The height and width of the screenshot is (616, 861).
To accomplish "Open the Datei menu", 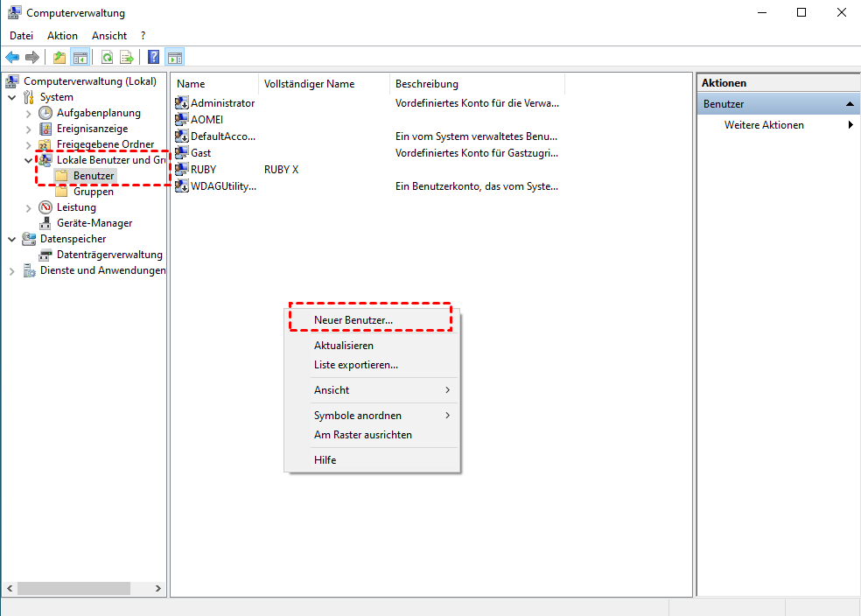I will tap(21, 36).
